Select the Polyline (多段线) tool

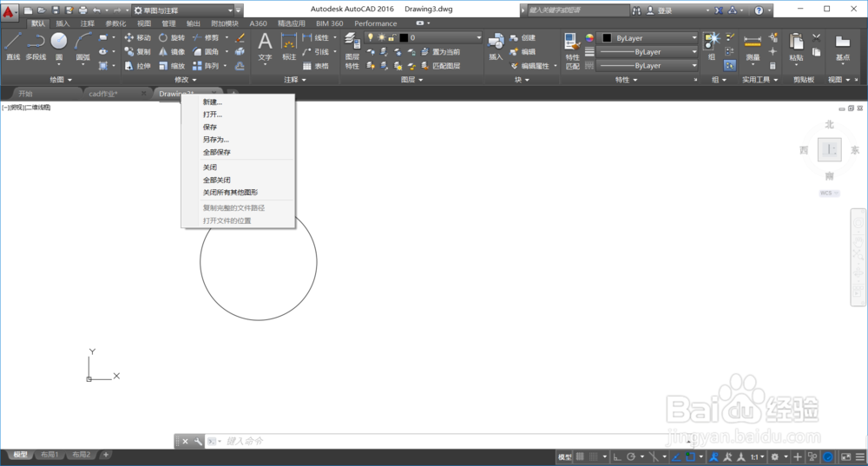(36, 47)
